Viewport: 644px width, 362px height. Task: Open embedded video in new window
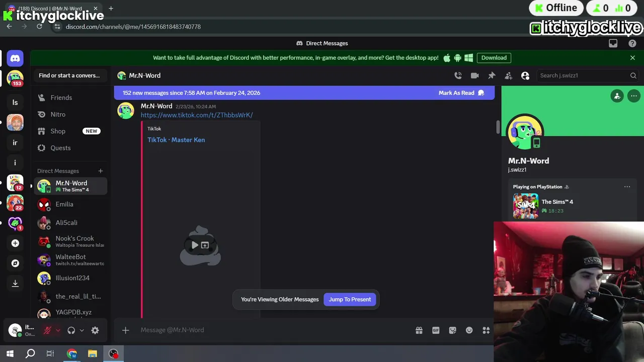coord(205,245)
